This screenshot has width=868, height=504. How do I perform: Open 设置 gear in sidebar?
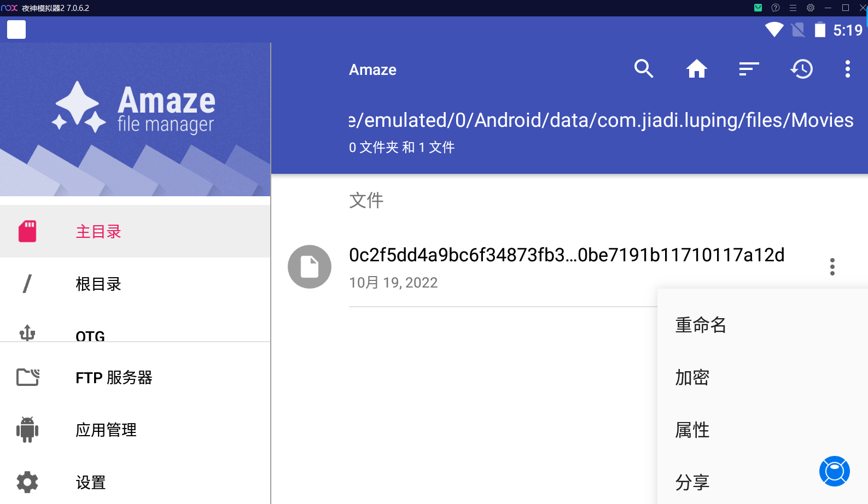click(91, 482)
